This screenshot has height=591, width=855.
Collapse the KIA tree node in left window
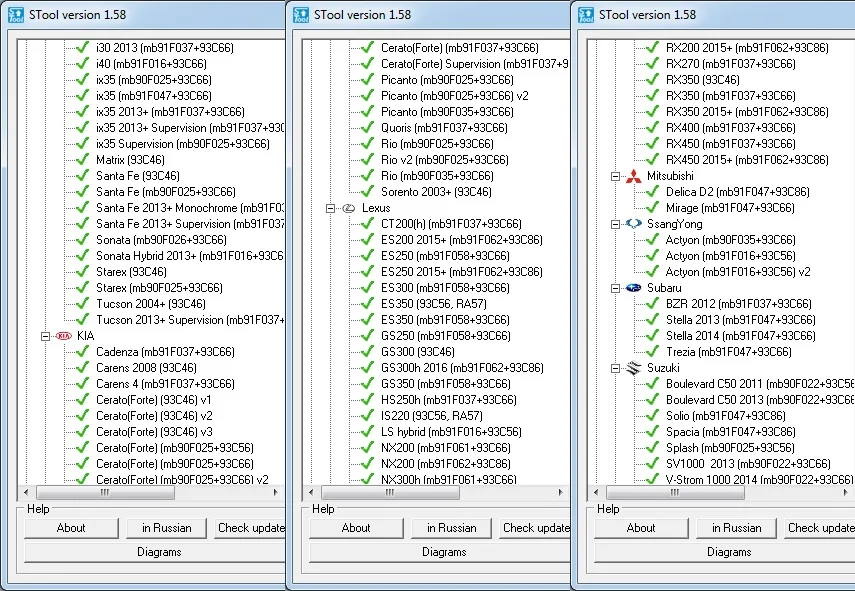pos(45,336)
